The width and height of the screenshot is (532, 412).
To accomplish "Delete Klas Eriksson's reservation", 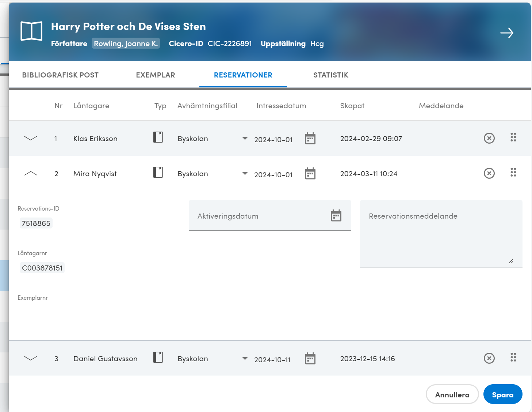I will [489, 138].
